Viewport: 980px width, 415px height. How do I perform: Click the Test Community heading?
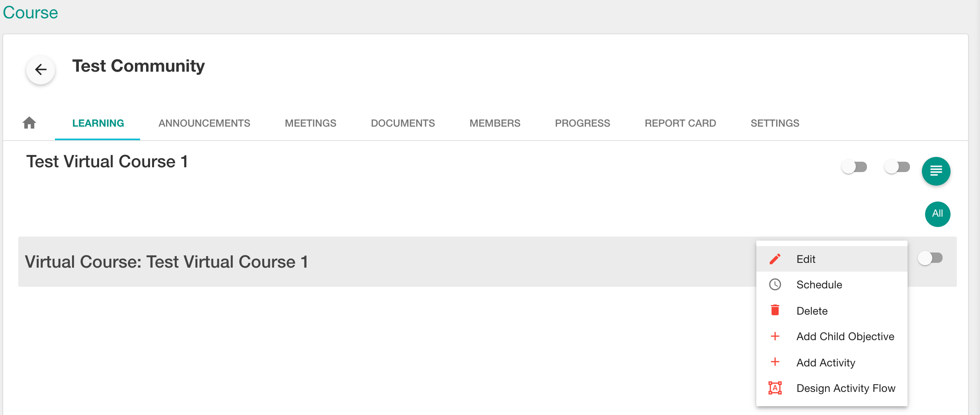[x=138, y=66]
